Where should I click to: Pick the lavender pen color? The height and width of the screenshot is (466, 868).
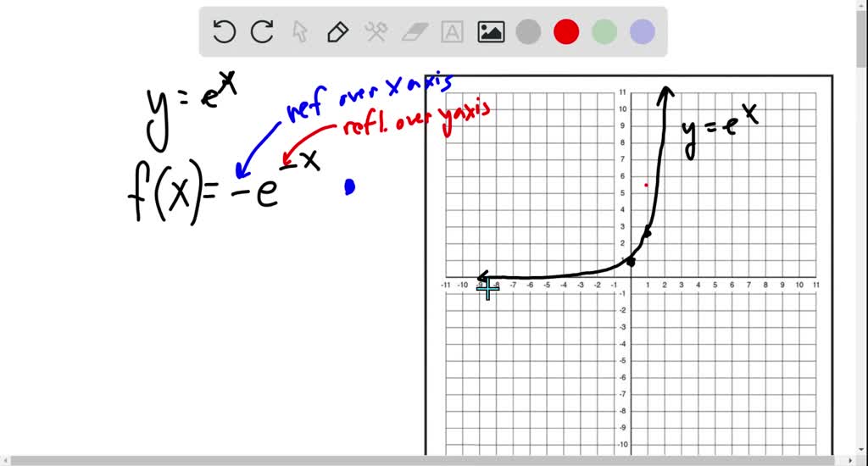click(643, 31)
